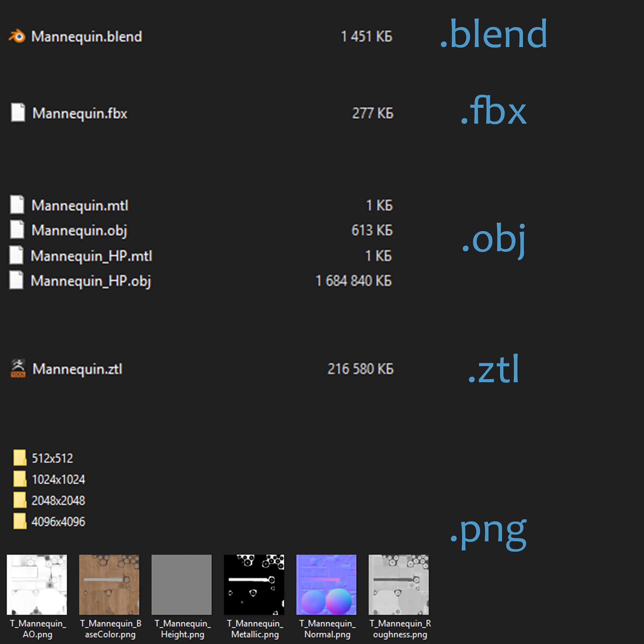Viewport: 644px width, 644px height.
Task: Click the Blender icon beside Mannequin.blend
Action: tap(17, 36)
